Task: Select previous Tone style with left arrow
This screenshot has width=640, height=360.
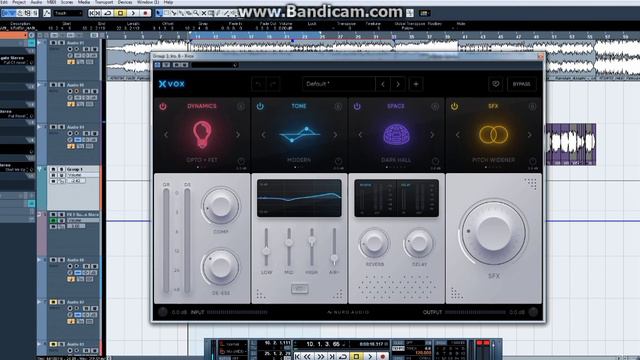Action: point(263,134)
